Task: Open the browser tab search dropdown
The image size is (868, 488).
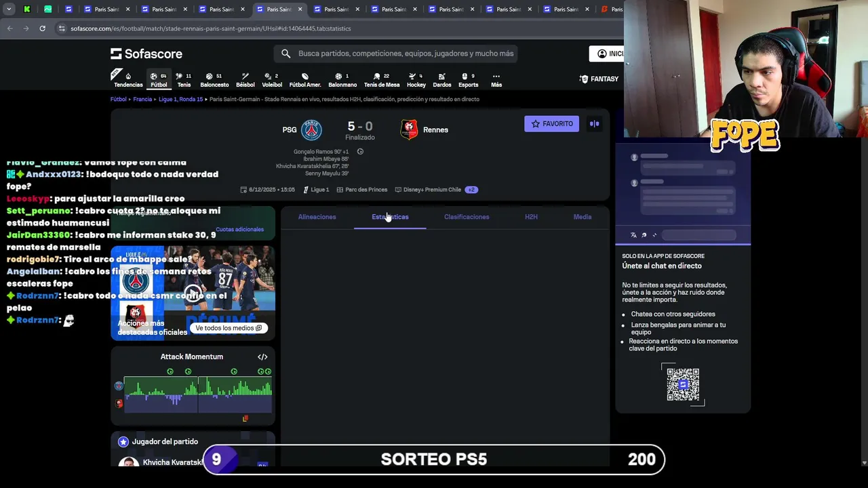Action: click(9, 9)
